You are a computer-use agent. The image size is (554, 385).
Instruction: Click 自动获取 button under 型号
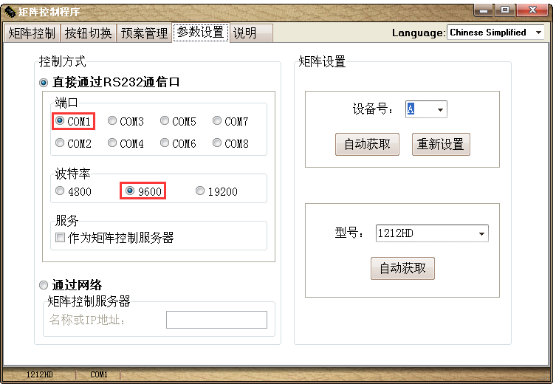[x=402, y=268]
